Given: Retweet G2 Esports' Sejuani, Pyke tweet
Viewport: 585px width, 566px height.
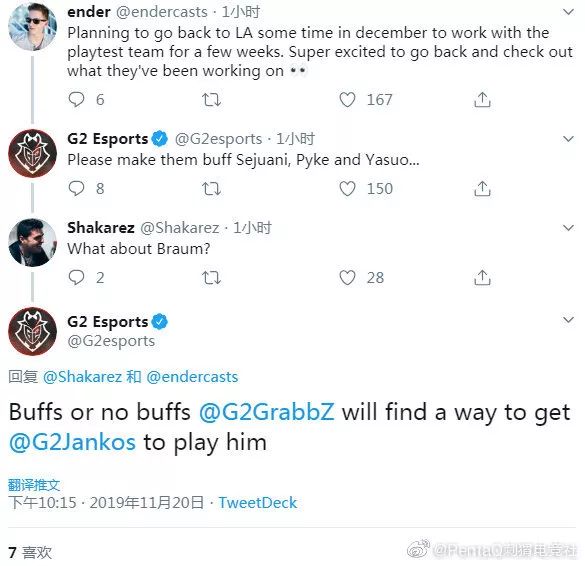Looking at the screenshot, I should pyautogui.click(x=212, y=188).
